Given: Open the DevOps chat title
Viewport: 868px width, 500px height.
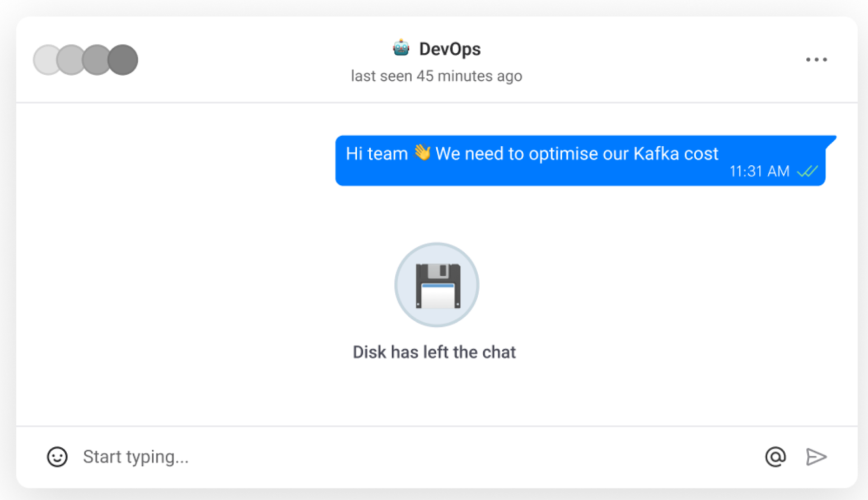Looking at the screenshot, I should [450, 49].
